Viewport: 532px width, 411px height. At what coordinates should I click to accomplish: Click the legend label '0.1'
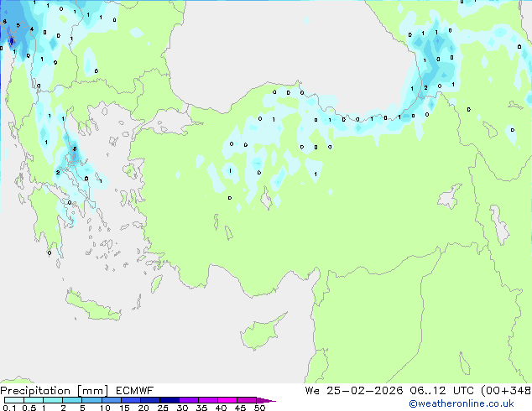pyautogui.click(x=9, y=408)
